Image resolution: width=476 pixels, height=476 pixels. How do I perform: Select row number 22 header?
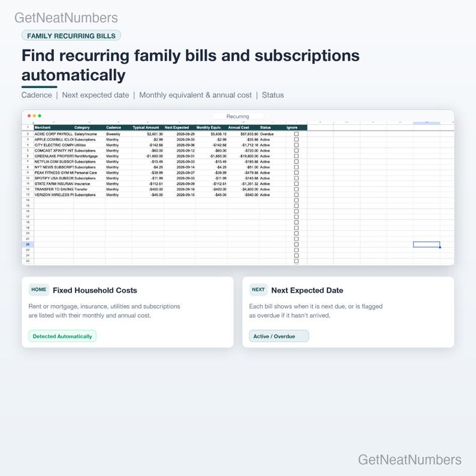tap(28, 245)
